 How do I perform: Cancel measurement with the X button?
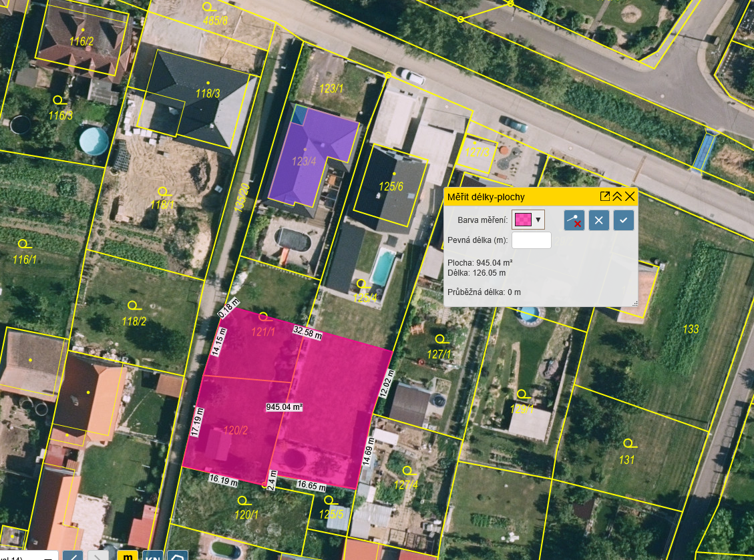(598, 220)
